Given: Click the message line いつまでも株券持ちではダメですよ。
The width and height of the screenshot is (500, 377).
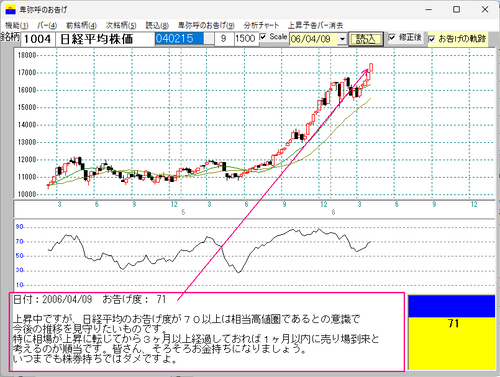Looking at the screenshot, I should pos(95,359).
